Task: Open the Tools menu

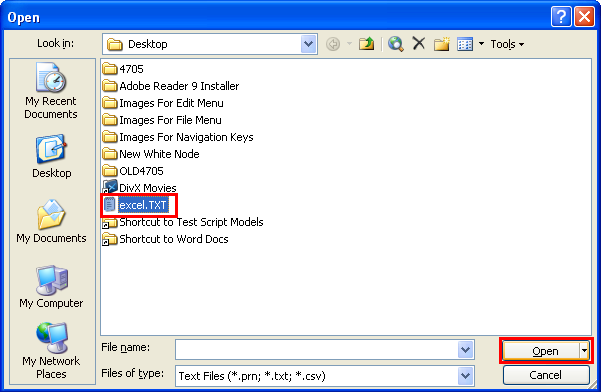Action: [507, 44]
